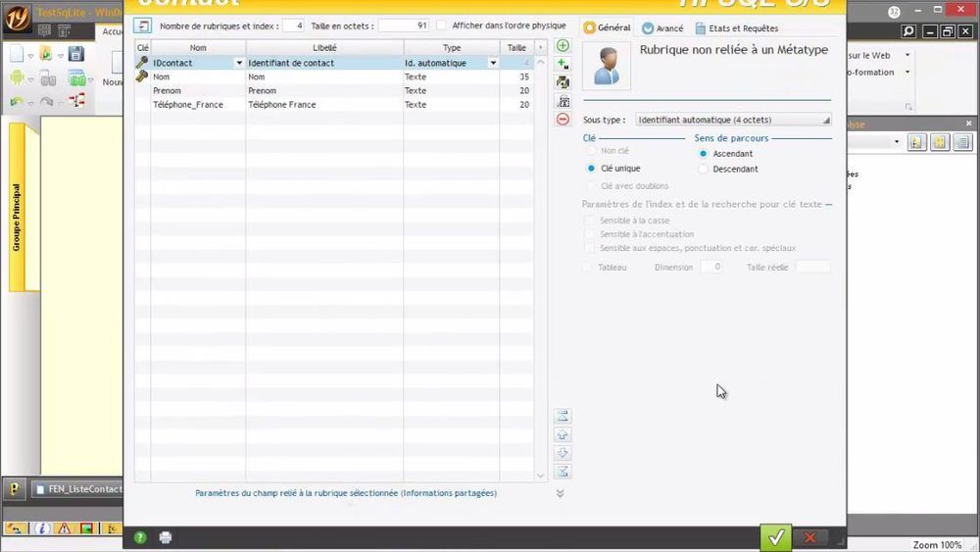Screen dimensions: 980x552
Task: Click the Libellé column header
Action: coord(324,47)
